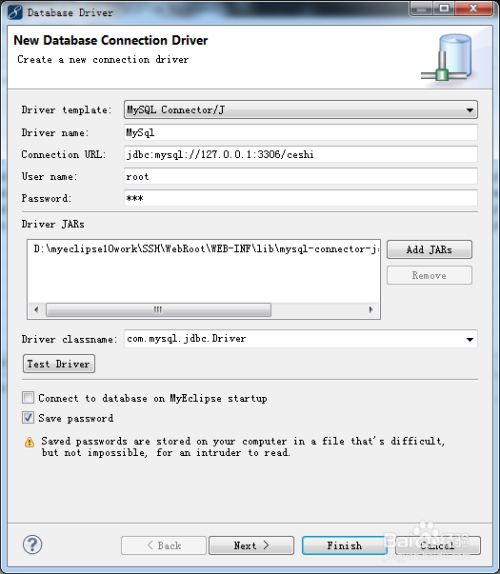Click the Driver name field containing MySql

301,132
